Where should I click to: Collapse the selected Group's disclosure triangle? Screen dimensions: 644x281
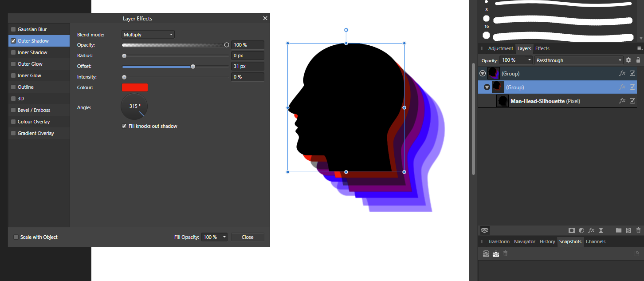point(486,87)
